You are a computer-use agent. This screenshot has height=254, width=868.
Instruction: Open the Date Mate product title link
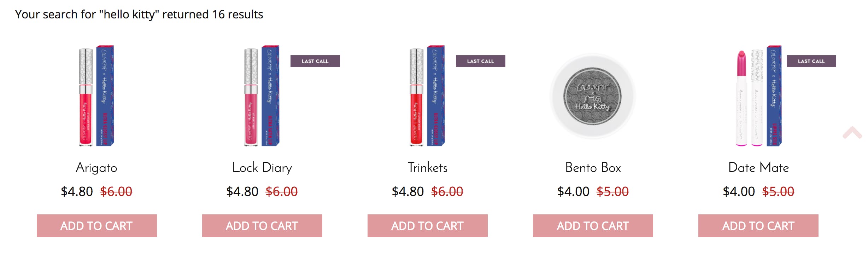(758, 167)
